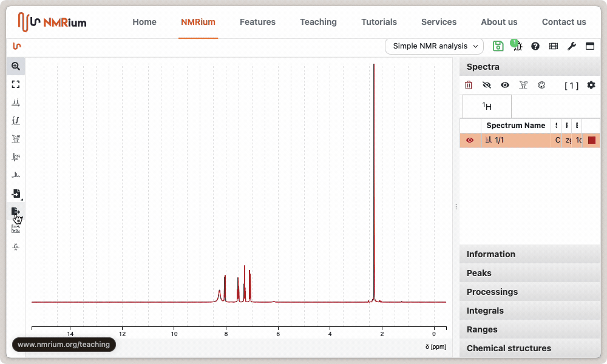The height and width of the screenshot is (364, 607).
Task: Show all spectra with eye icon
Action: tap(505, 86)
